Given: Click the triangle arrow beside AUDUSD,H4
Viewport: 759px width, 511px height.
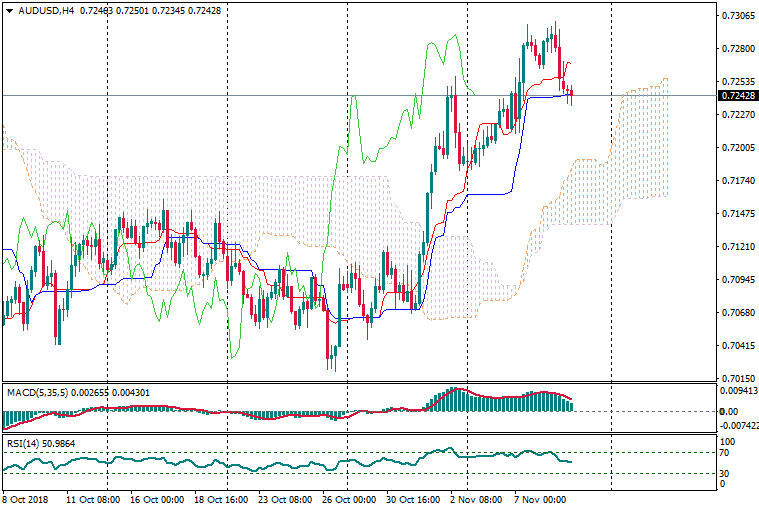Looking at the screenshot, I should 9,11.
